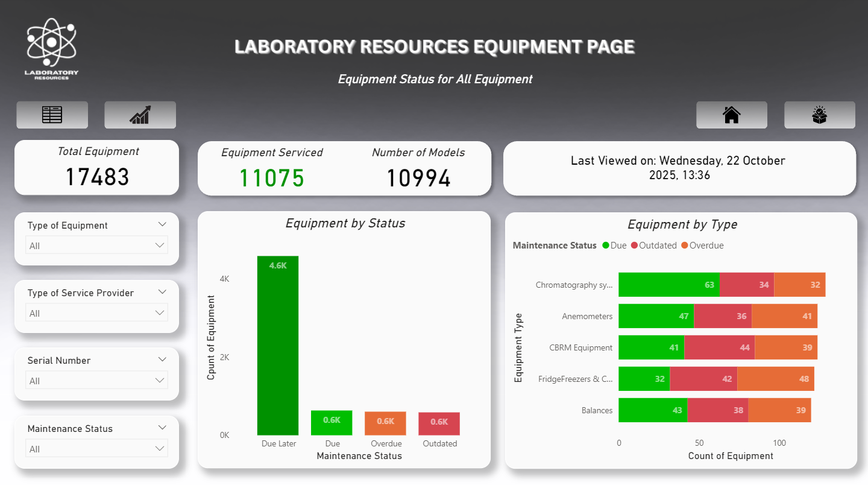The height and width of the screenshot is (485, 868).
Task: Click the Laboratory Resources atom logo
Action: [x=51, y=43]
